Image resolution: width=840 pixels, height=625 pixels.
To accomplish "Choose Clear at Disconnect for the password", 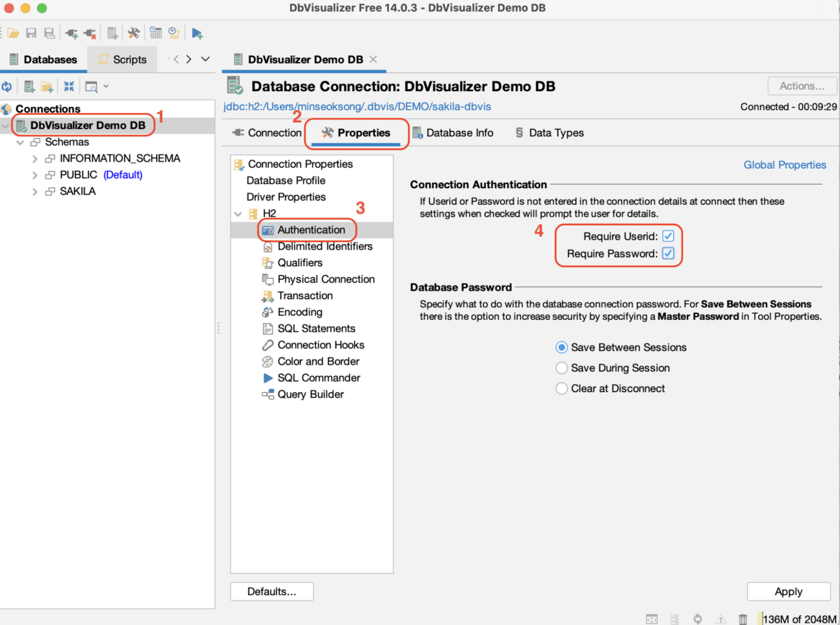I will tap(562, 388).
